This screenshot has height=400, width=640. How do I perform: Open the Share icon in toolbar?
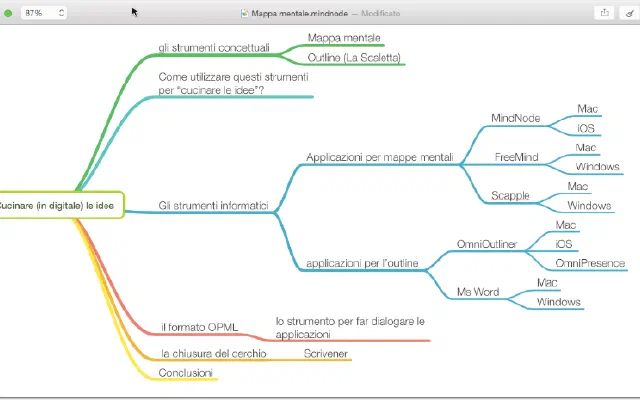[604, 13]
